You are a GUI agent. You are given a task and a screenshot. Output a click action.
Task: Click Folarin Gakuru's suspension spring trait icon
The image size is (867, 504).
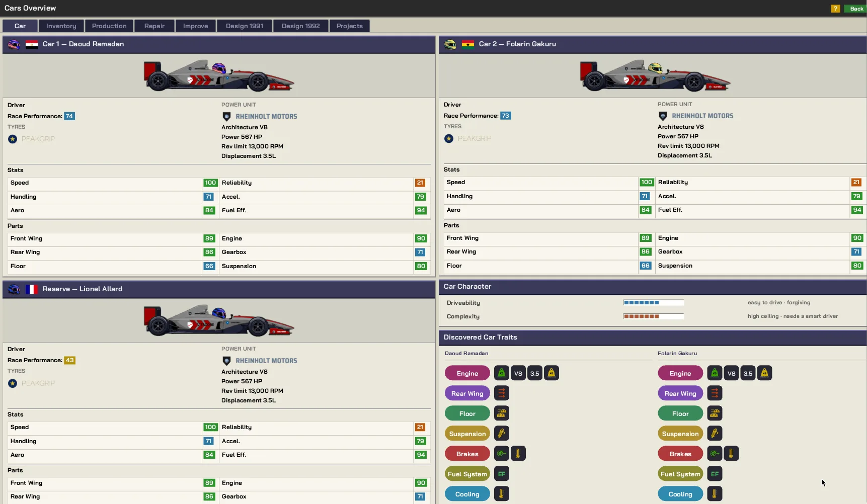(x=715, y=434)
